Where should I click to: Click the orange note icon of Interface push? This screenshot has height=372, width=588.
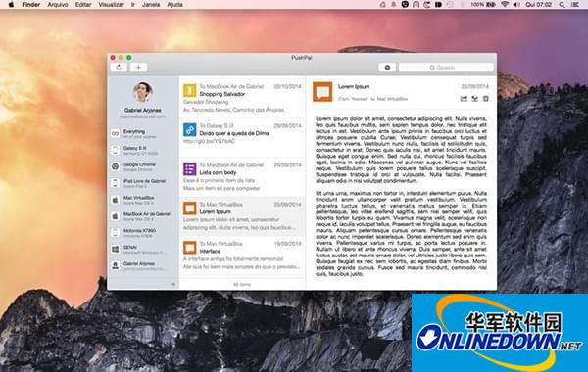[x=190, y=248]
